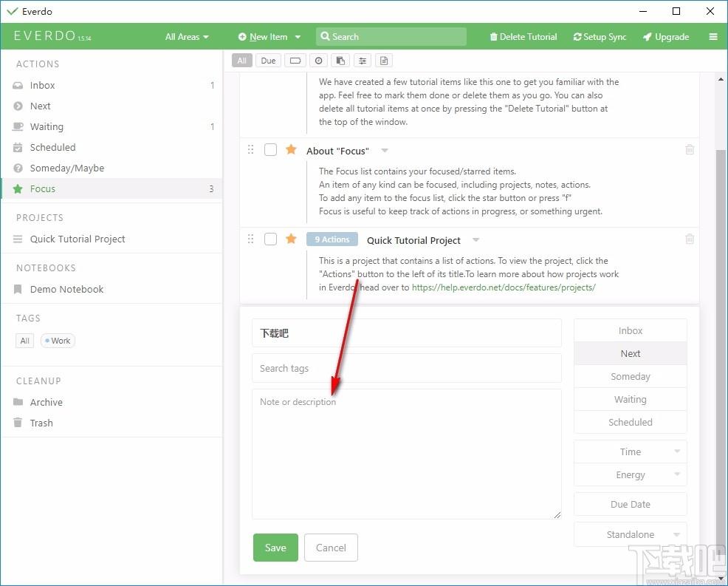This screenshot has width=728, height=586.
Task: Open the Waiting list in sidebar
Action: pos(111,126)
